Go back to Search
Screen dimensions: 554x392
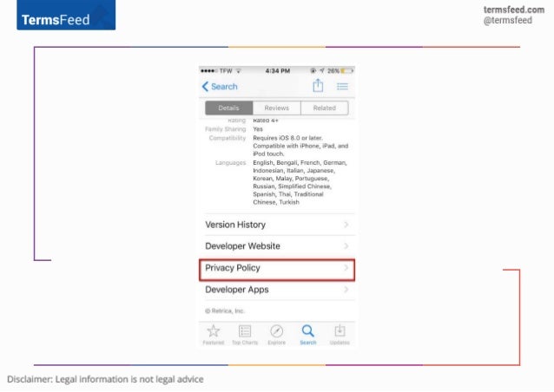(x=220, y=87)
